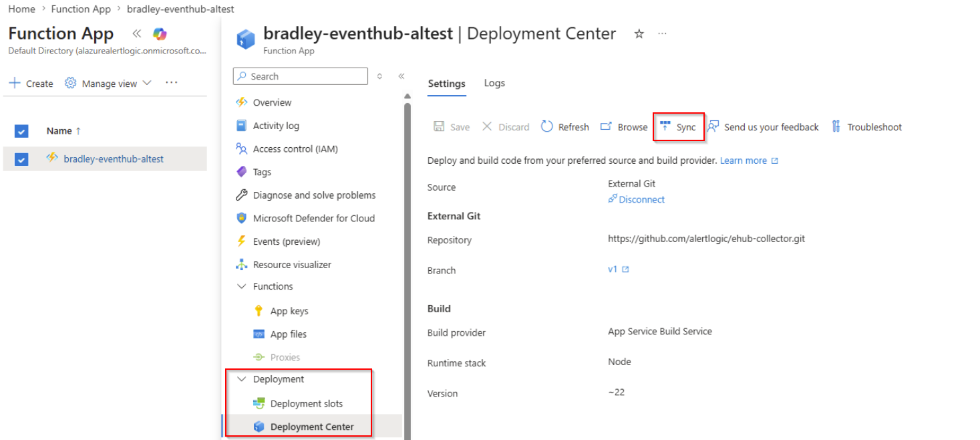Open bradley-eventhub-altest link in the list
980x440 pixels.
[x=114, y=158]
